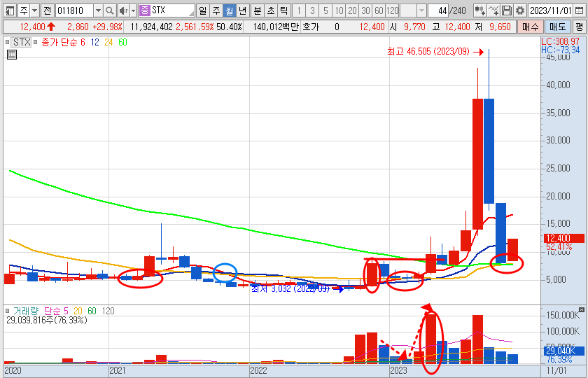This screenshot has width=588, height=378.
Task: Open chart settings gear icon
Action: point(519,10)
